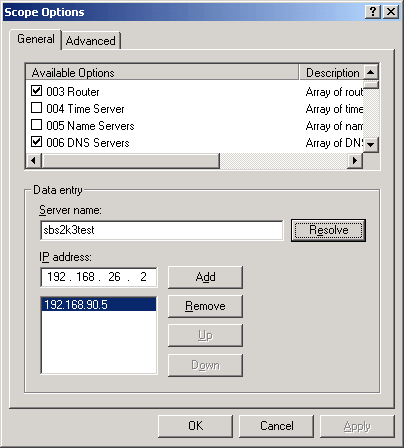Click the Resolve button
404x448 pixels.
click(328, 230)
